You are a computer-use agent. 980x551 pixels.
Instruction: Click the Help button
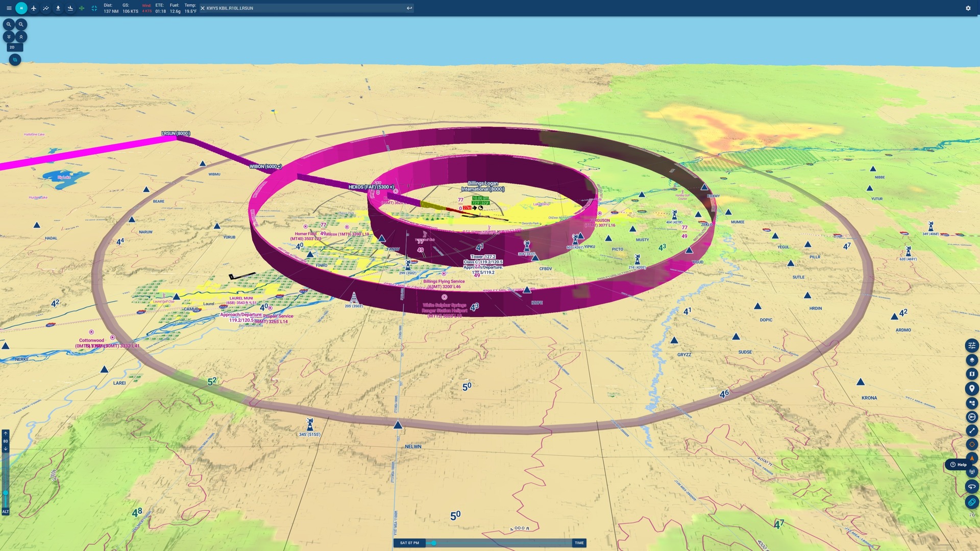[958, 465]
